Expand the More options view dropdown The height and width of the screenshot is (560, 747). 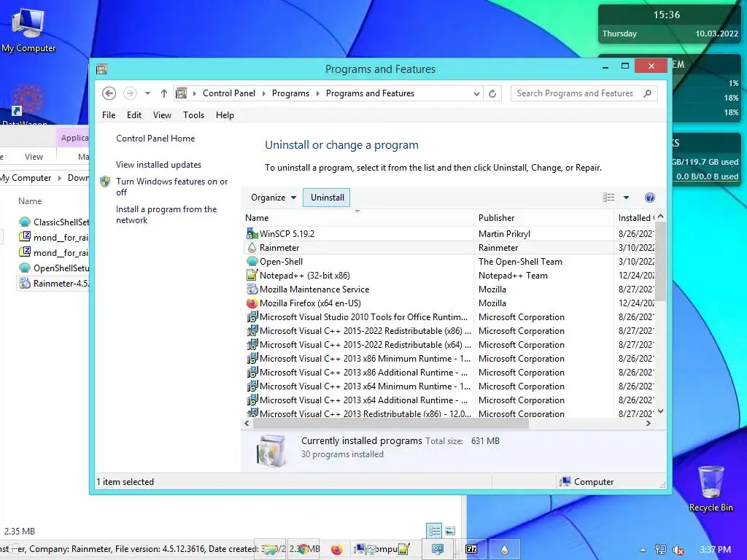626,197
